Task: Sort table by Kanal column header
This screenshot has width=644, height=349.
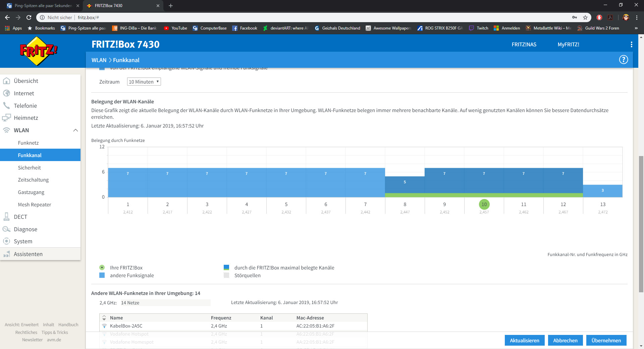Action: pos(267,318)
